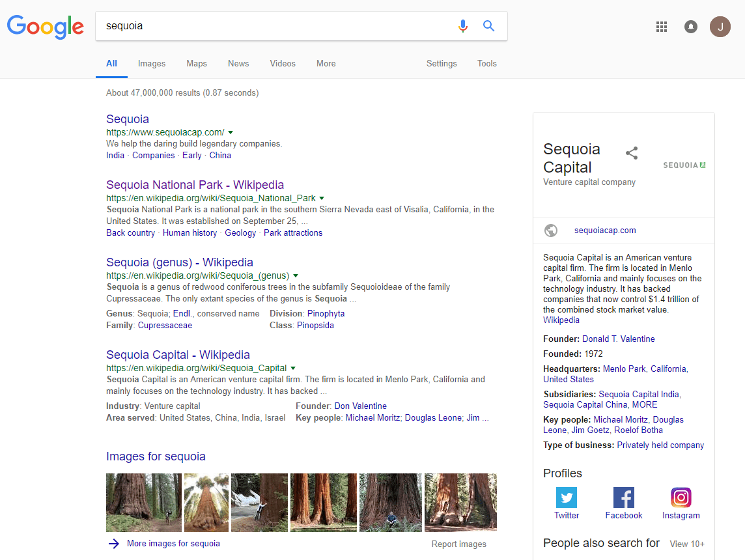This screenshot has width=745, height=560.
Task: Click Report images
Action: 458,544
